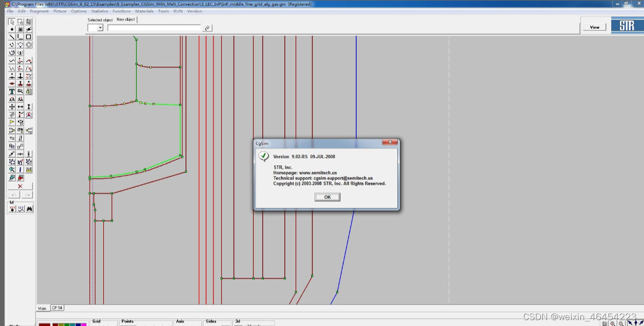Open the Materials menu

pyautogui.click(x=144, y=11)
